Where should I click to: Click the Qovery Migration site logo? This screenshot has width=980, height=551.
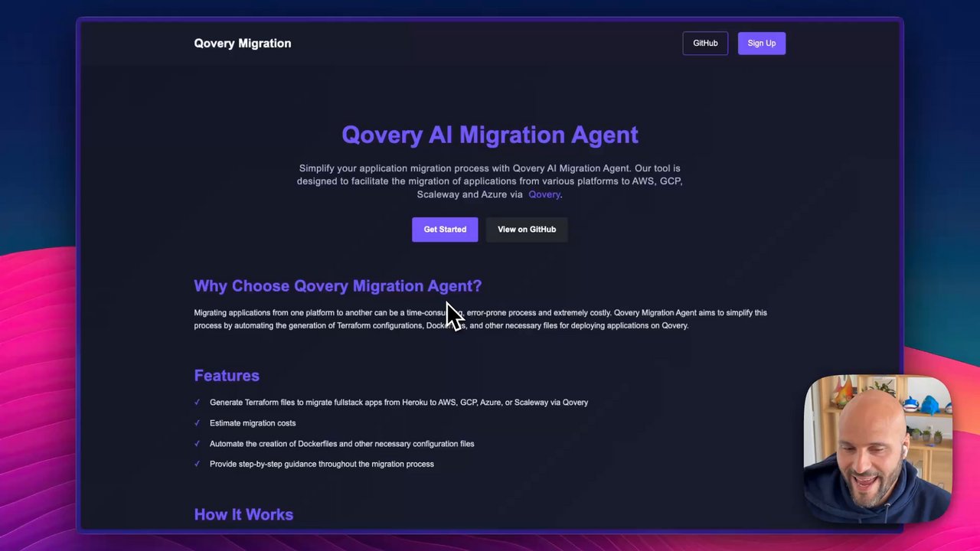tap(242, 44)
